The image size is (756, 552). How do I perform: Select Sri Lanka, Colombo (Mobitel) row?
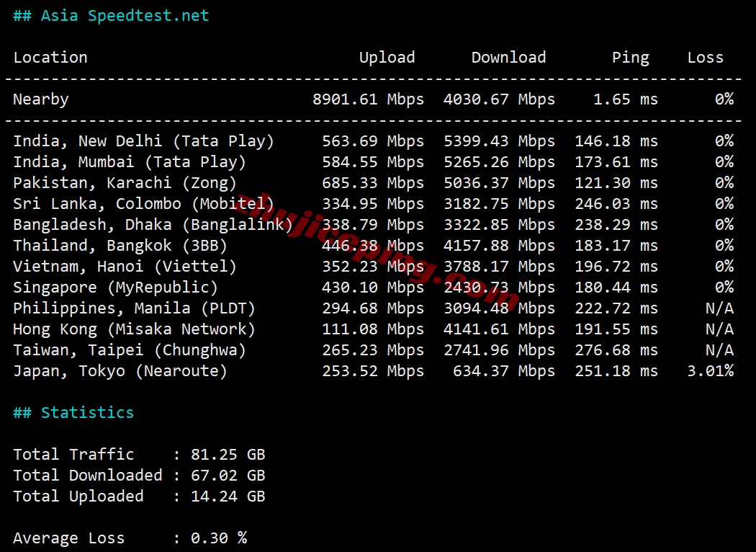point(373,204)
